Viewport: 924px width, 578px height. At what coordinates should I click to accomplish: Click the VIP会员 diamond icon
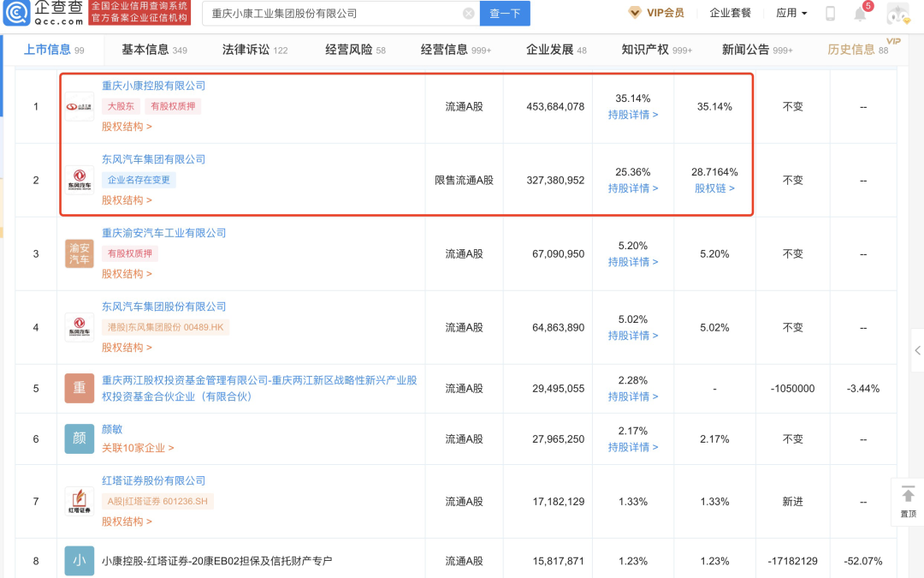click(635, 13)
